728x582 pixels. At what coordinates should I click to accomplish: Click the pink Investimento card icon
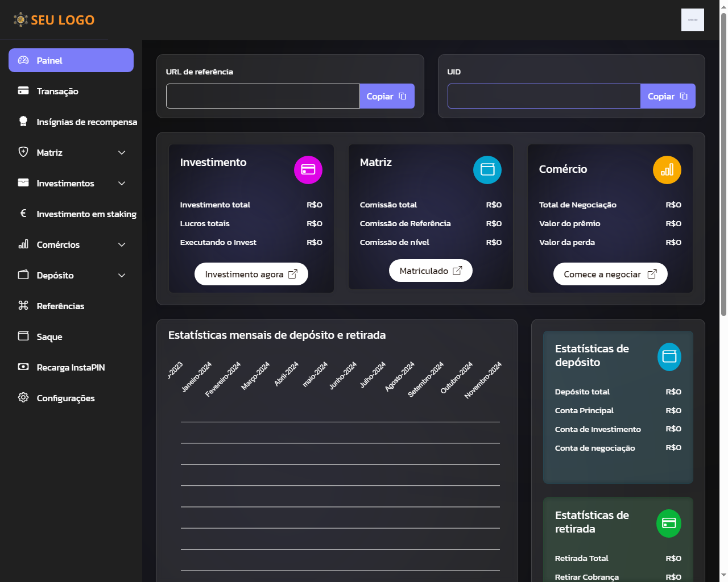pyautogui.click(x=308, y=170)
